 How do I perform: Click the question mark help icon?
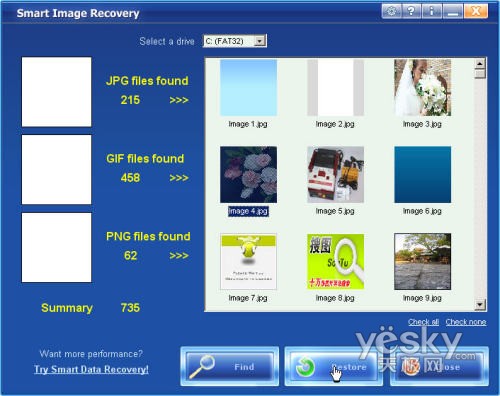[412, 11]
